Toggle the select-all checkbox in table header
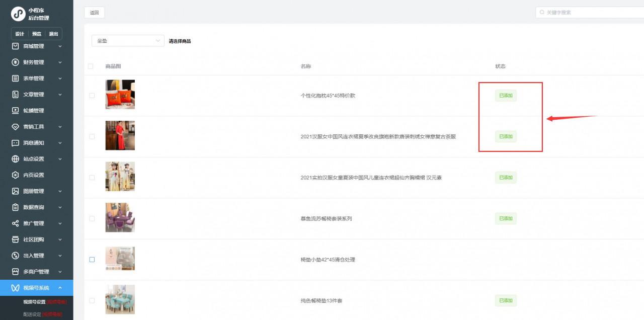The image size is (644, 320). [91, 66]
